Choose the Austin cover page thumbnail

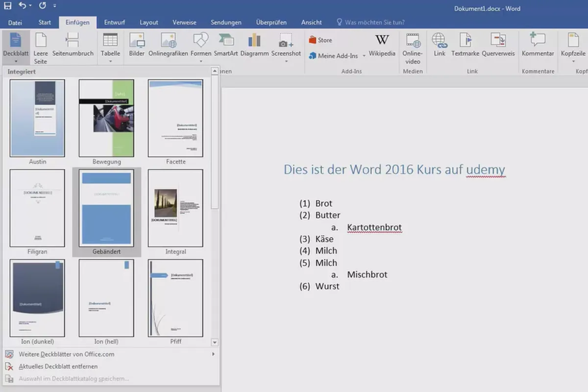[x=37, y=118]
